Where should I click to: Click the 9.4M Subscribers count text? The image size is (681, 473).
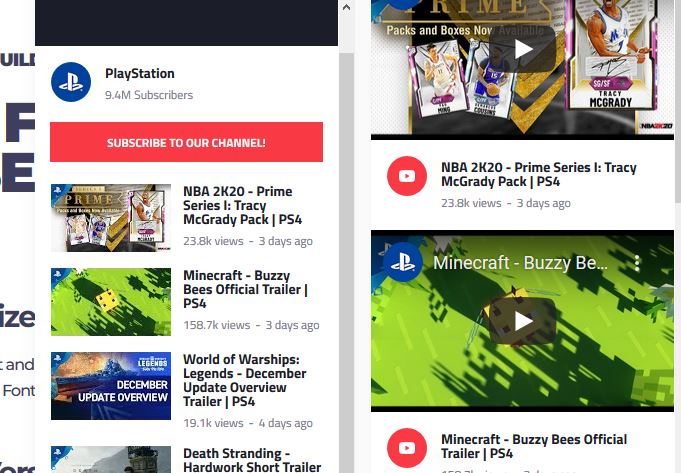(x=149, y=95)
